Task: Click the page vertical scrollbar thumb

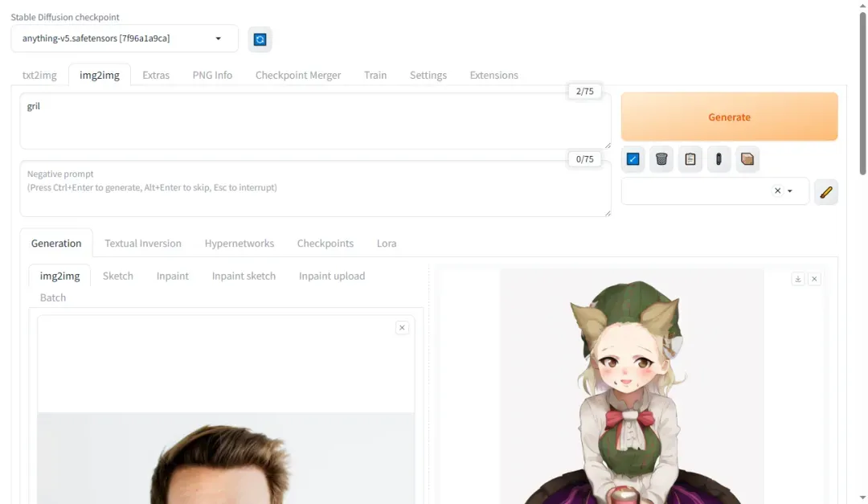Action: (862, 93)
